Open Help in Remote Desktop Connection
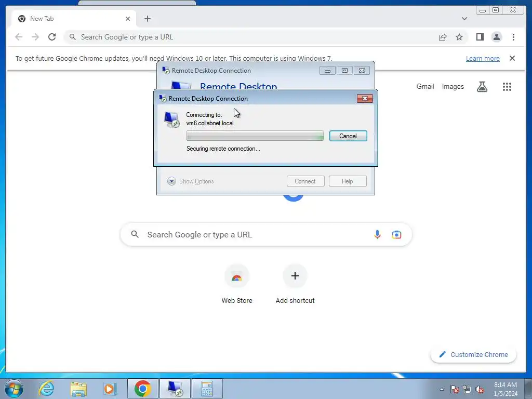 click(348, 181)
